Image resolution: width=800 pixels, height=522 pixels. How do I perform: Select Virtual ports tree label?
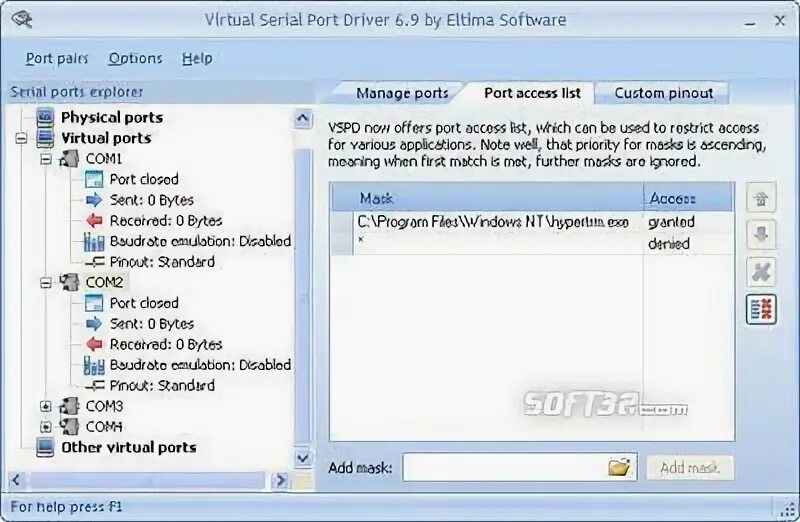(x=106, y=138)
